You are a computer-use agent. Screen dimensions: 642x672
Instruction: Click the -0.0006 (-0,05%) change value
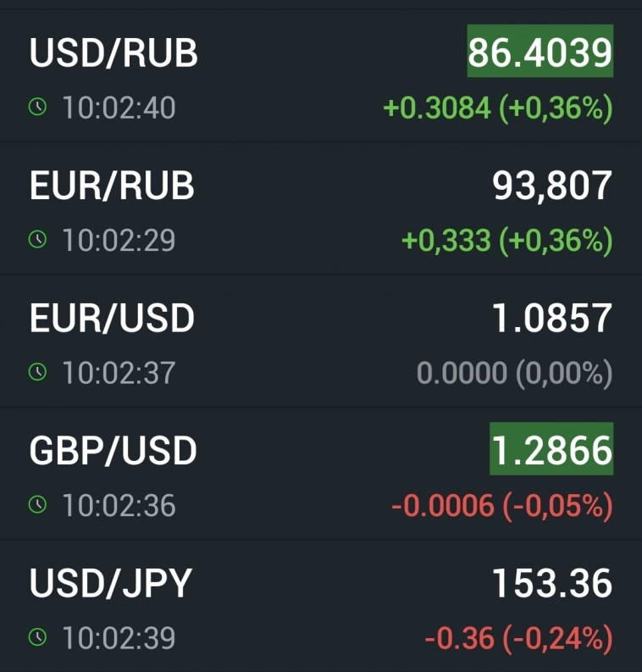501,506
